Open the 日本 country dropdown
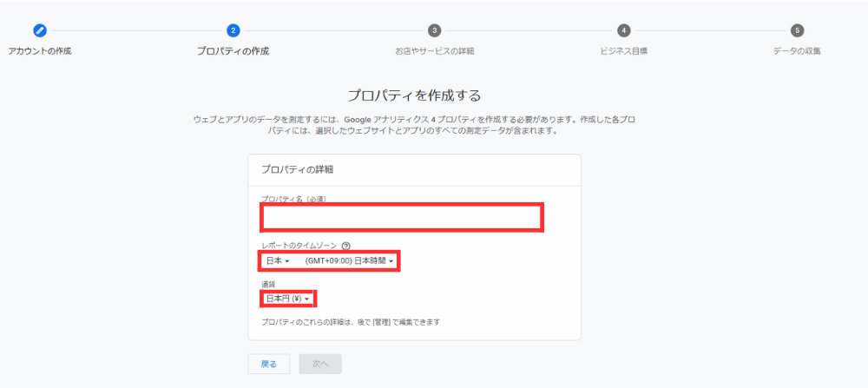The image size is (868, 388). click(x=278, y=260)
